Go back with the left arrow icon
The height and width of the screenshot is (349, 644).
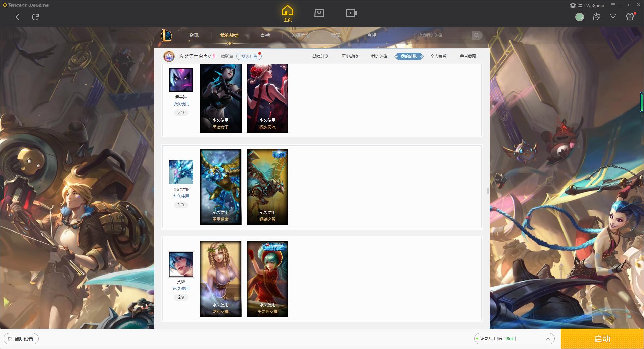18,17
